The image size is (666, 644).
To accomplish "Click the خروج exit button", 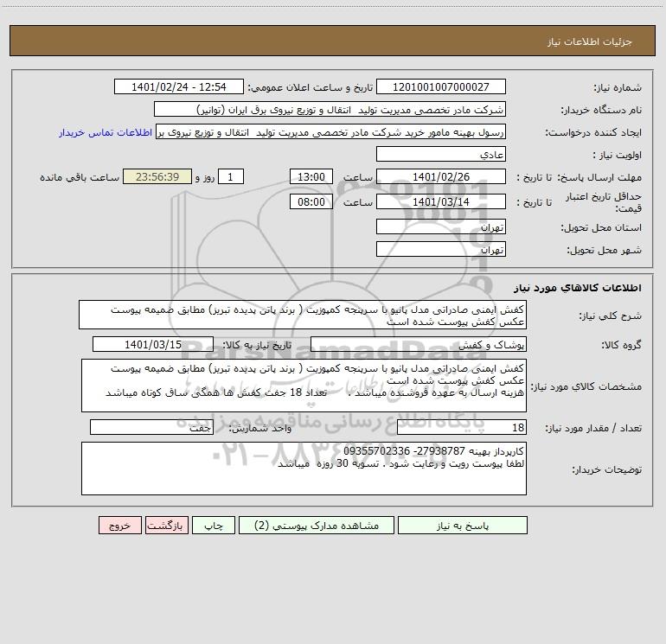I will [x=119, y=526].
